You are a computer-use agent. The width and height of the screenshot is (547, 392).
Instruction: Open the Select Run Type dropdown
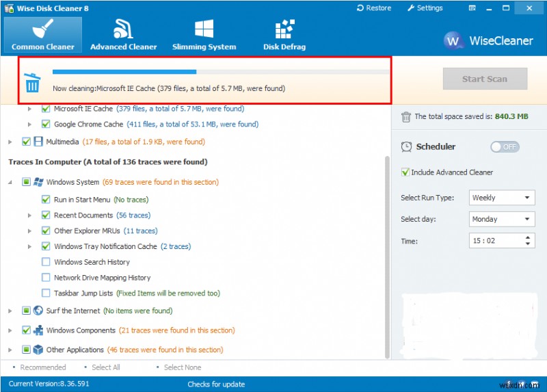point(502,198)
